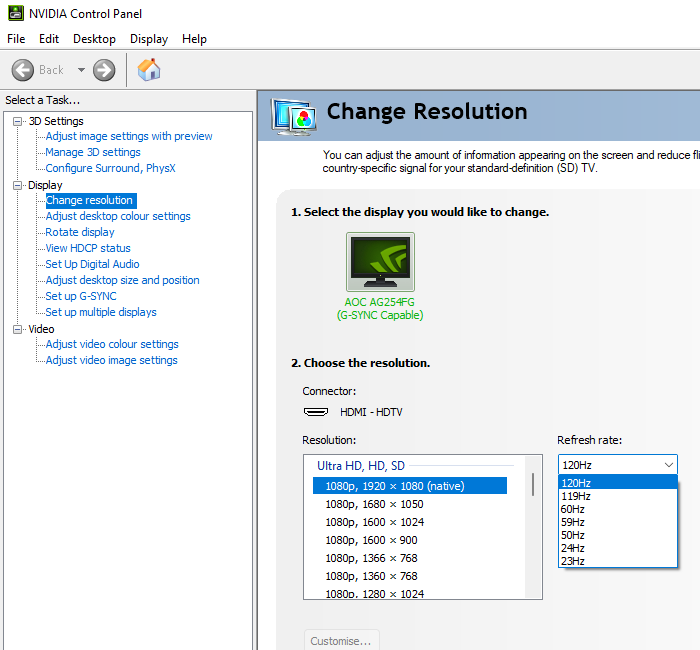Open the File menu
Screen dimensions: 700x650
pyautogui.click(x=16, y=39)
